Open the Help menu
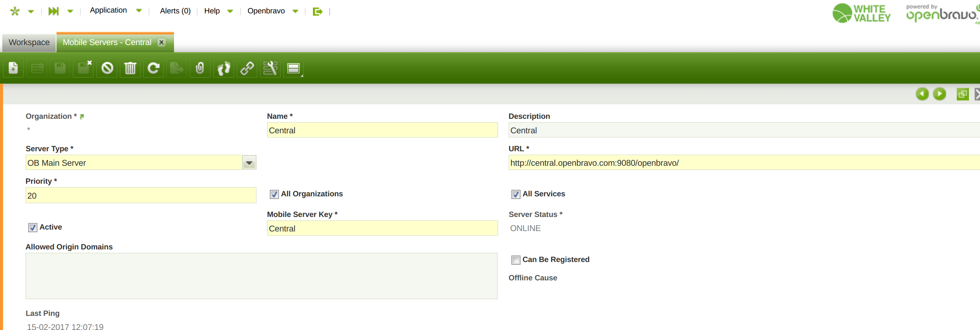 [x=212, y=11]
